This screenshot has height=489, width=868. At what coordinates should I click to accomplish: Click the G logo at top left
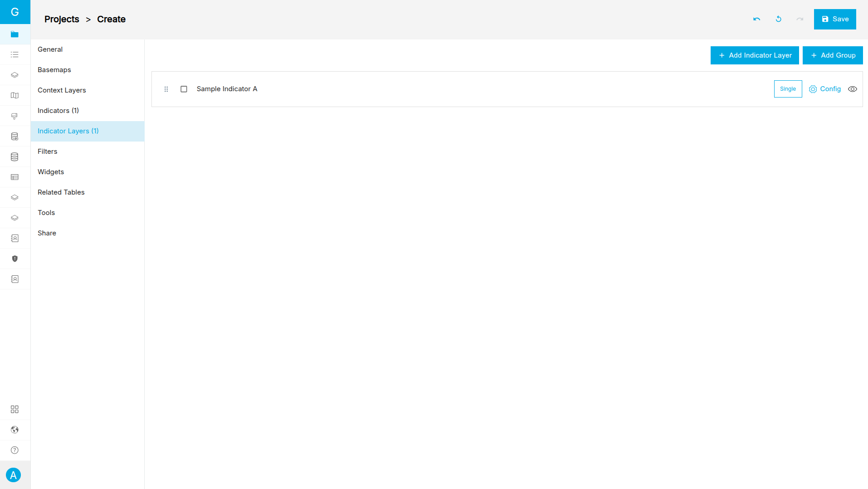coord(15,12)
